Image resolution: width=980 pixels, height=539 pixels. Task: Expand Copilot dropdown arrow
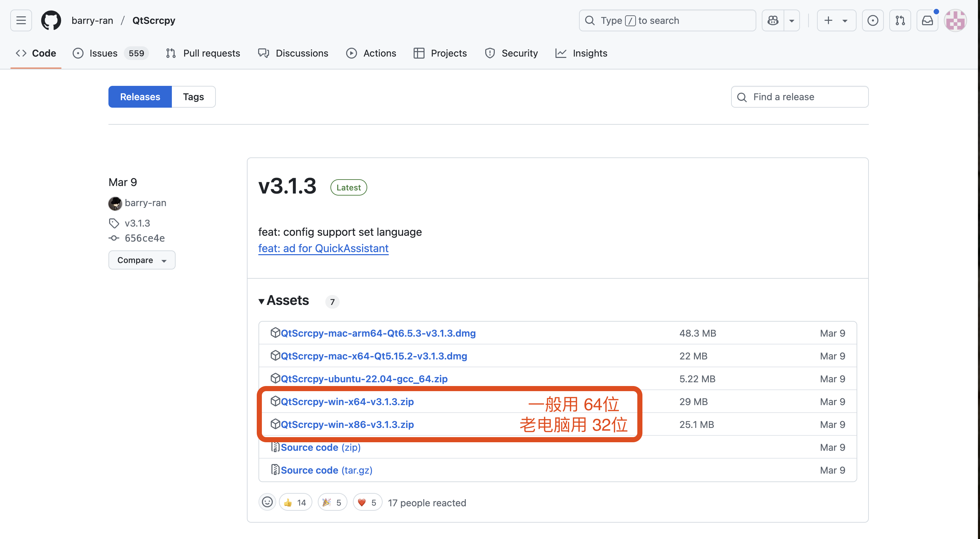792,20
